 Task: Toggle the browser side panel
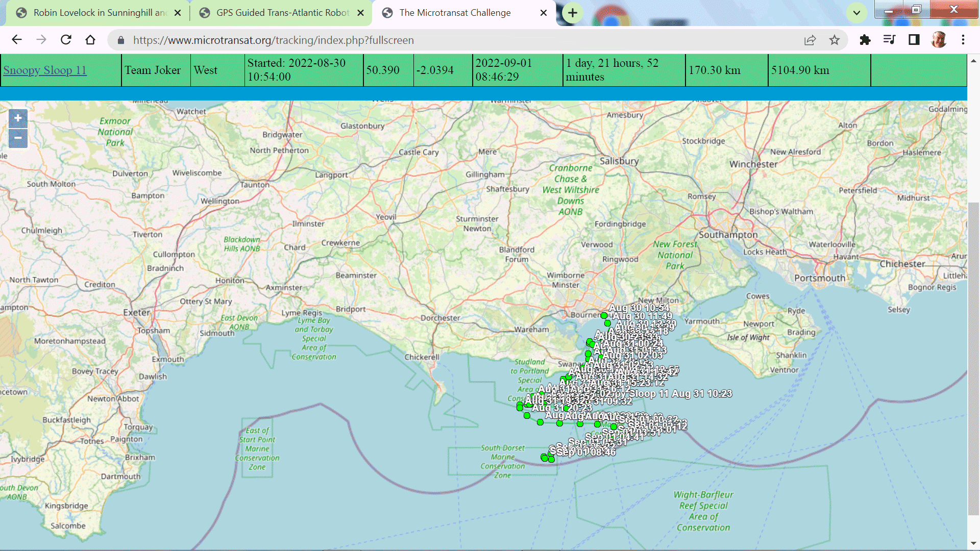pyautogui.click(x=914, y=40)
